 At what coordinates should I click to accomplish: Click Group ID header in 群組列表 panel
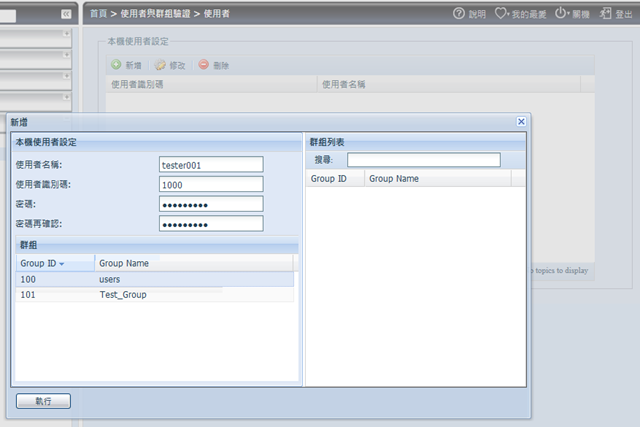click(x=335, y=178)
